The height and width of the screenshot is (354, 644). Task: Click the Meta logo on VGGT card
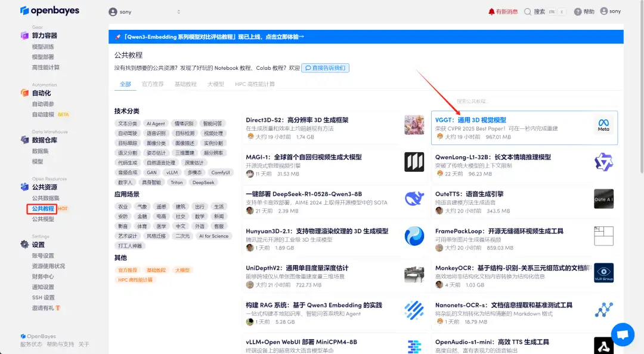click(x=603, y=125)
